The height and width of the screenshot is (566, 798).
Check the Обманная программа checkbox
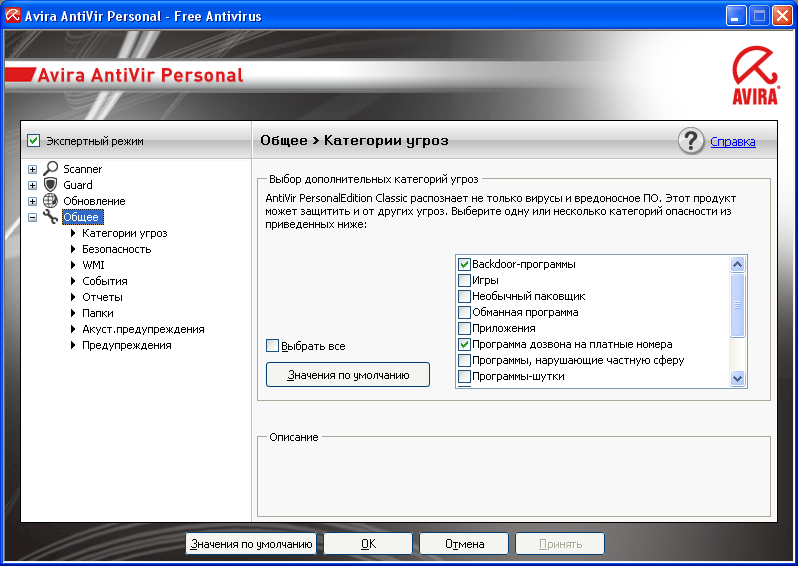464,312
